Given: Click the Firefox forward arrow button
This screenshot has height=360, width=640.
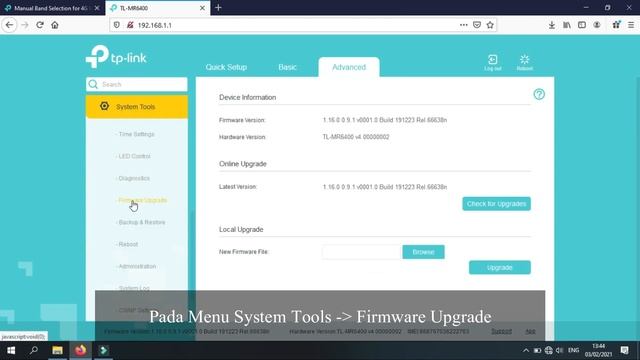Looking at the screenshot, I should [x=24, y=25].
